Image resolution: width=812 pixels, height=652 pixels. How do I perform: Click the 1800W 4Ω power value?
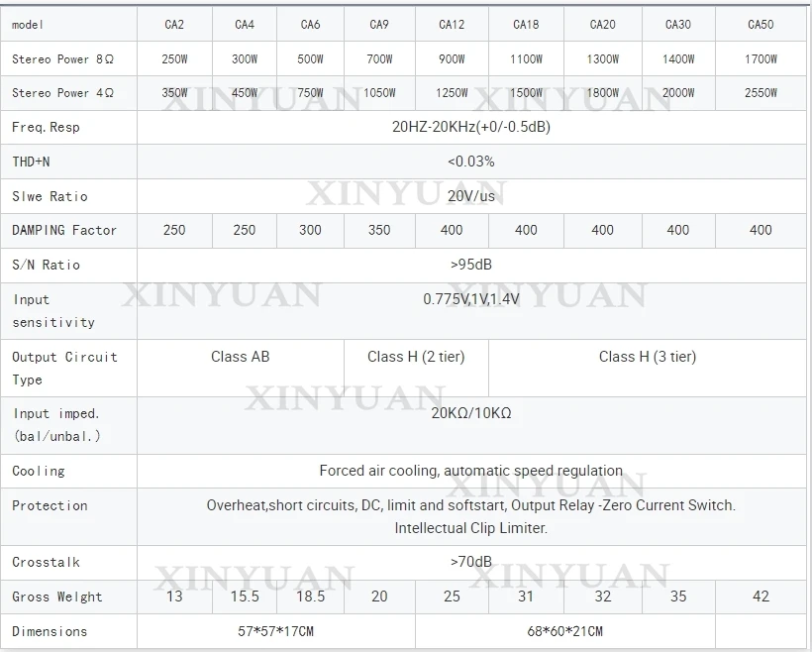point(602,93)
